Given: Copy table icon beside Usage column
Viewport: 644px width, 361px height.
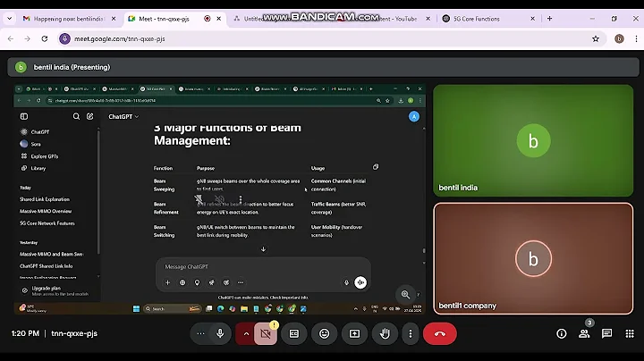Looking at the screenshot, I should (x=376, y=167).
